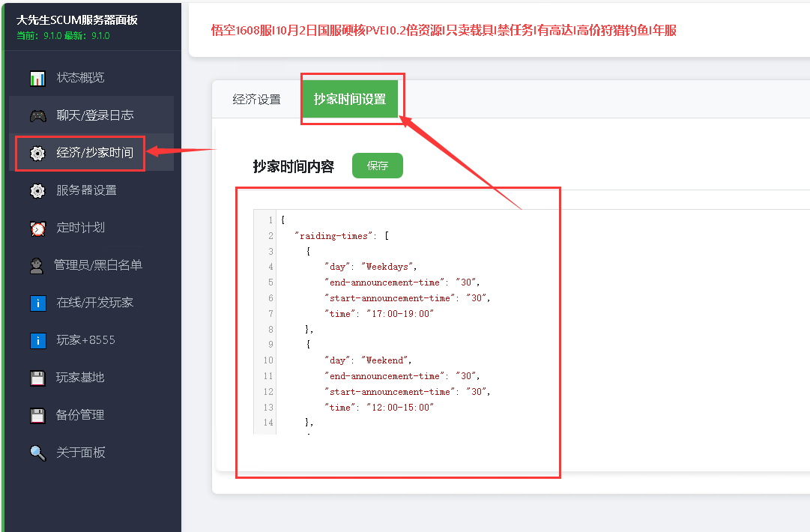This screenshot has width=810, height=532.
Task: Click the red server announcement text
Action: (x=444, y=31)
